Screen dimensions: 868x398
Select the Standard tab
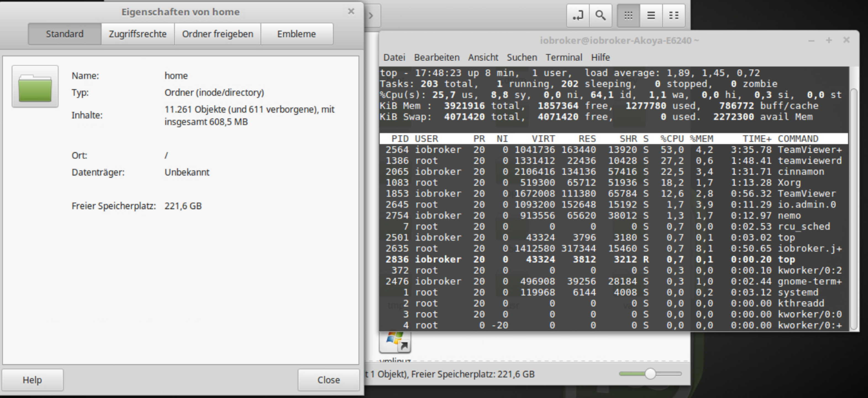click(x=65, y=34)
